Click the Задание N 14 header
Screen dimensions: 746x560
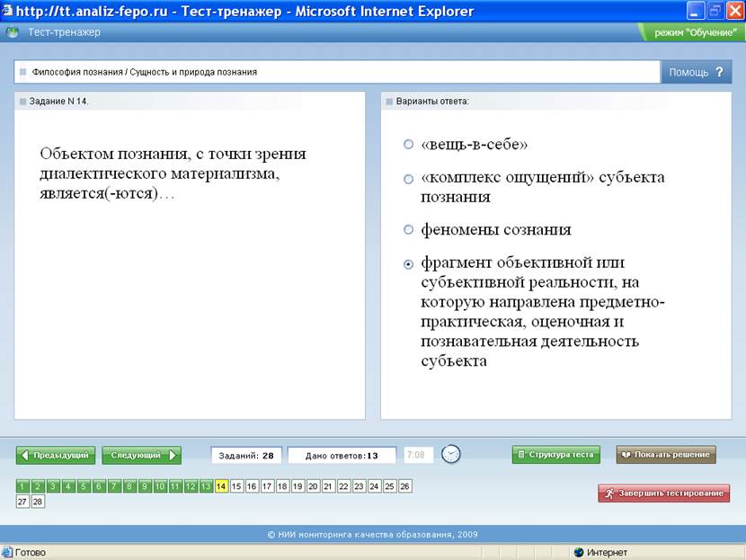[x=58, y=102]
